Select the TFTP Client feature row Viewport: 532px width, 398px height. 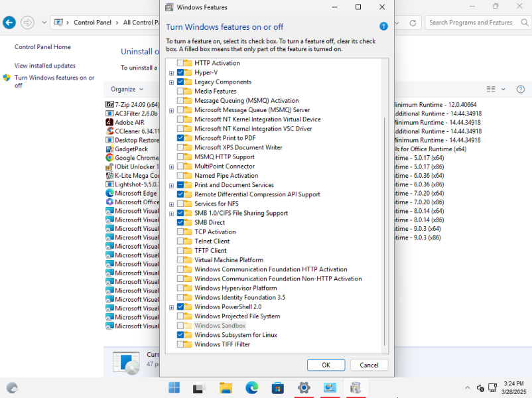click(210, 250)
